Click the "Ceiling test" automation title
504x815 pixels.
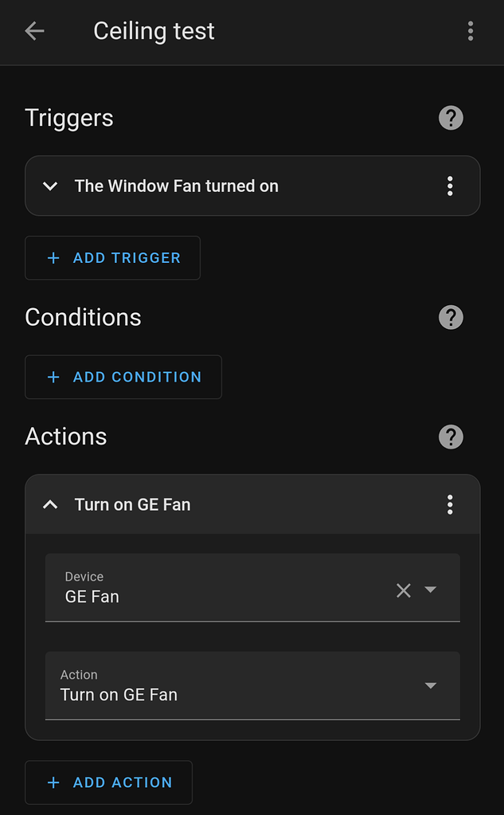point(154,31)
